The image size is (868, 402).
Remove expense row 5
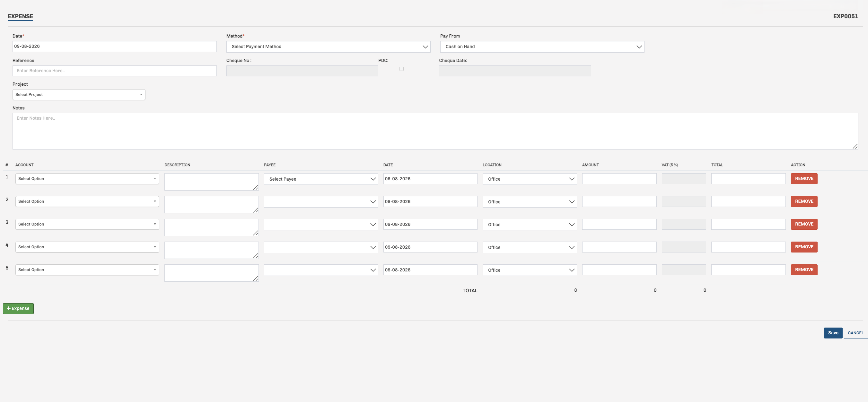point(804,270)
